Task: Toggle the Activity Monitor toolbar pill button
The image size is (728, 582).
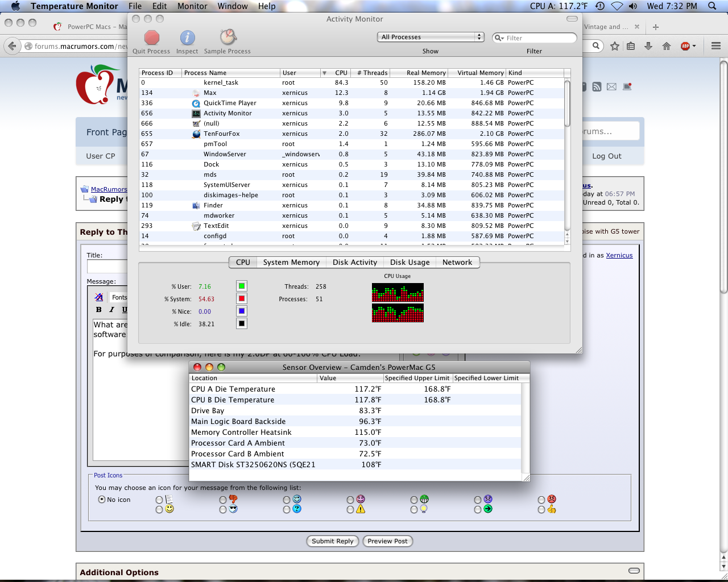Action: click(572, 19)
